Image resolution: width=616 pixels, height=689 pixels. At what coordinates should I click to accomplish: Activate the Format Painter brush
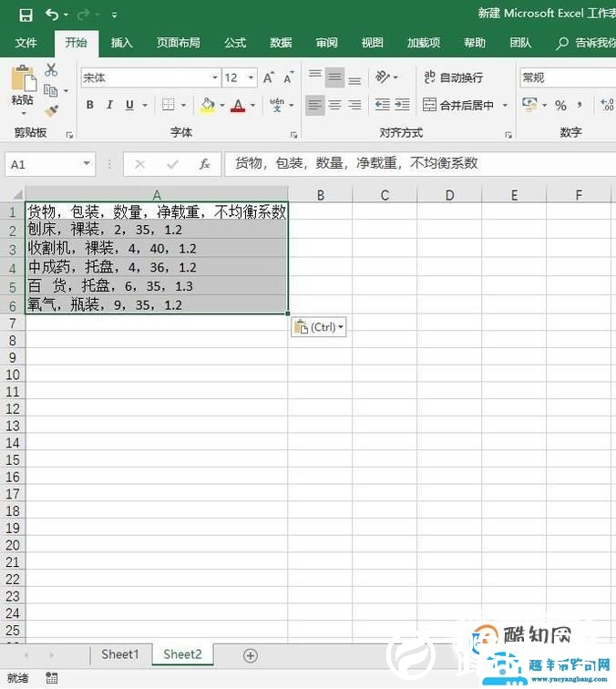click(x=51, y=111)
